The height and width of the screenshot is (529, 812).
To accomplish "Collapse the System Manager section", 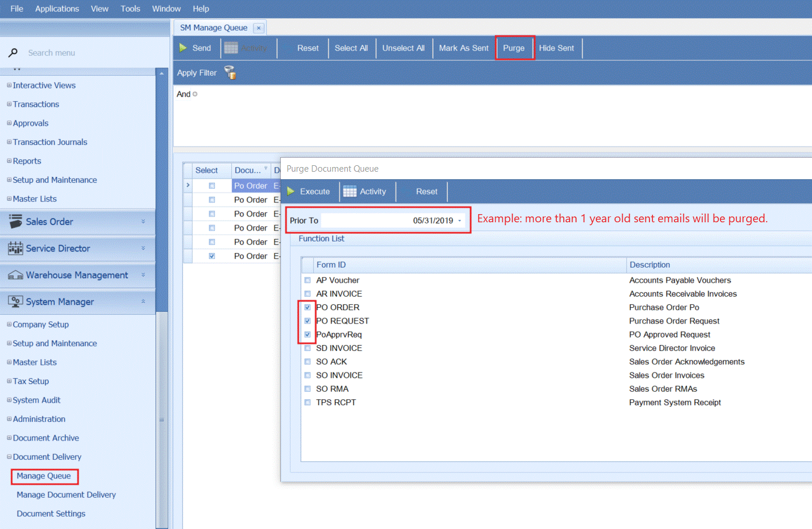I will click(143, 301).
